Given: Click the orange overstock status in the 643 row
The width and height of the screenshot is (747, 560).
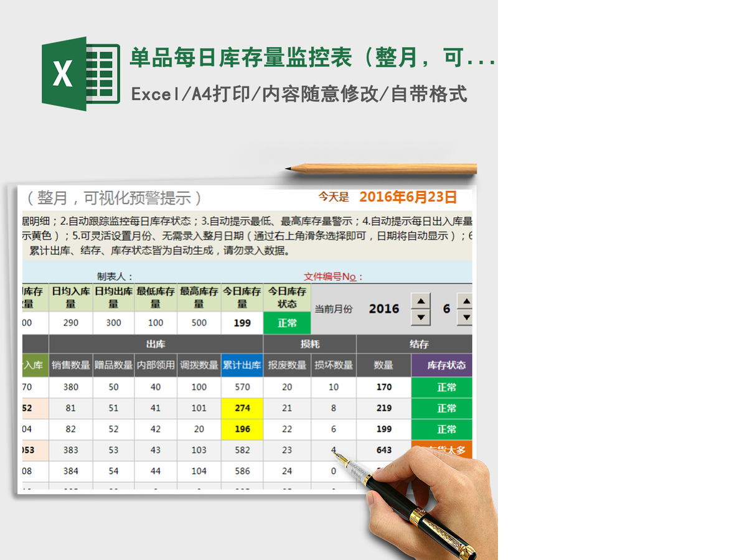Looking at the screenshot, I should 442,449.
